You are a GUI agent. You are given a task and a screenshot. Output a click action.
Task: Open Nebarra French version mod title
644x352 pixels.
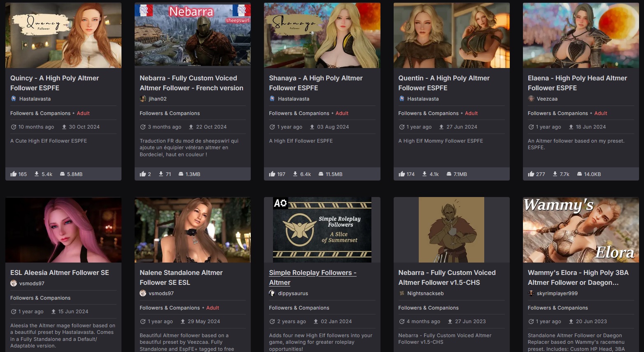coord(191,83)
